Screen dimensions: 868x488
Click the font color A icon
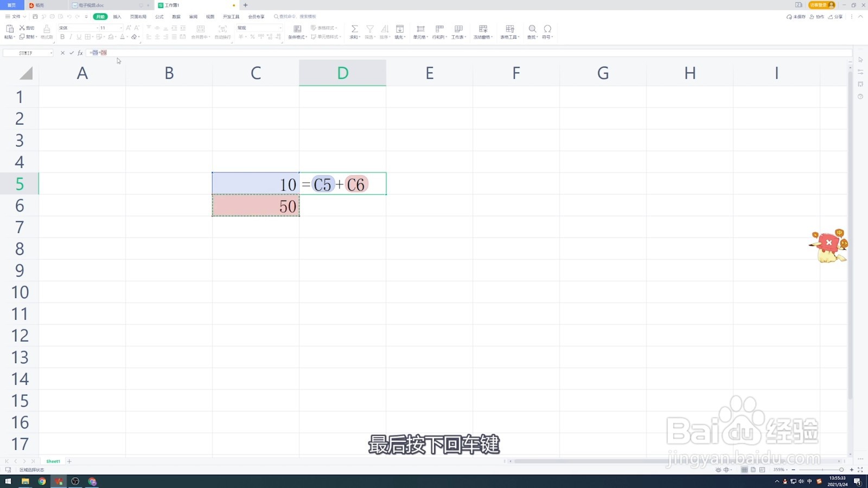click(122, 37)
